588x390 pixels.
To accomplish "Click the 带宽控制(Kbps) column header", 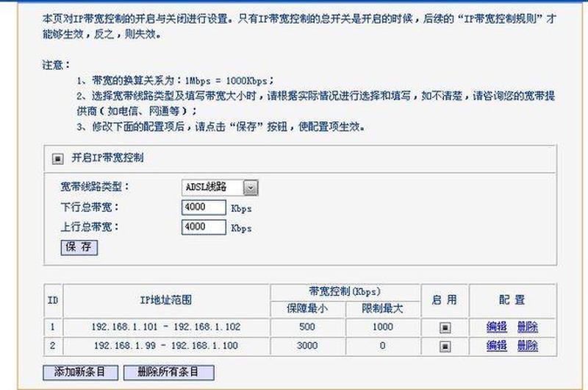I will tap(345, 291).
